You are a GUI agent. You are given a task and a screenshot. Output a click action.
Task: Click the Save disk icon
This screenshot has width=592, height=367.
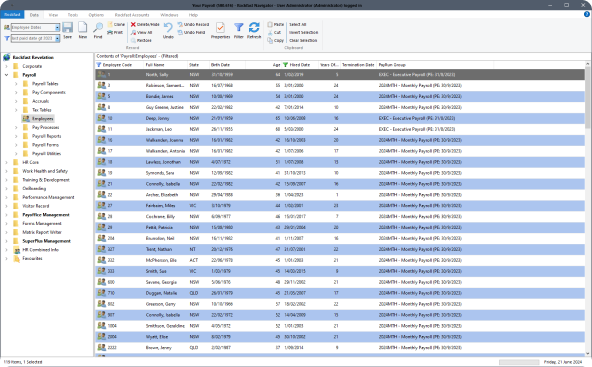pos(68,28)
